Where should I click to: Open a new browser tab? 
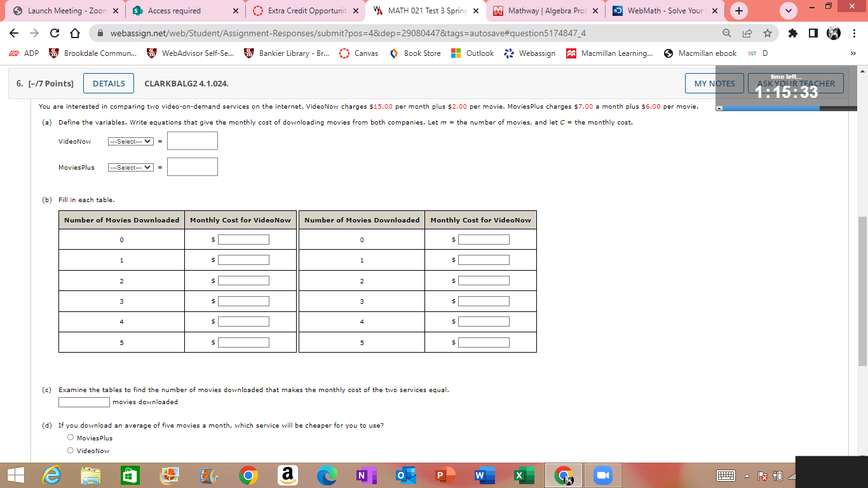tap(738, 11)
